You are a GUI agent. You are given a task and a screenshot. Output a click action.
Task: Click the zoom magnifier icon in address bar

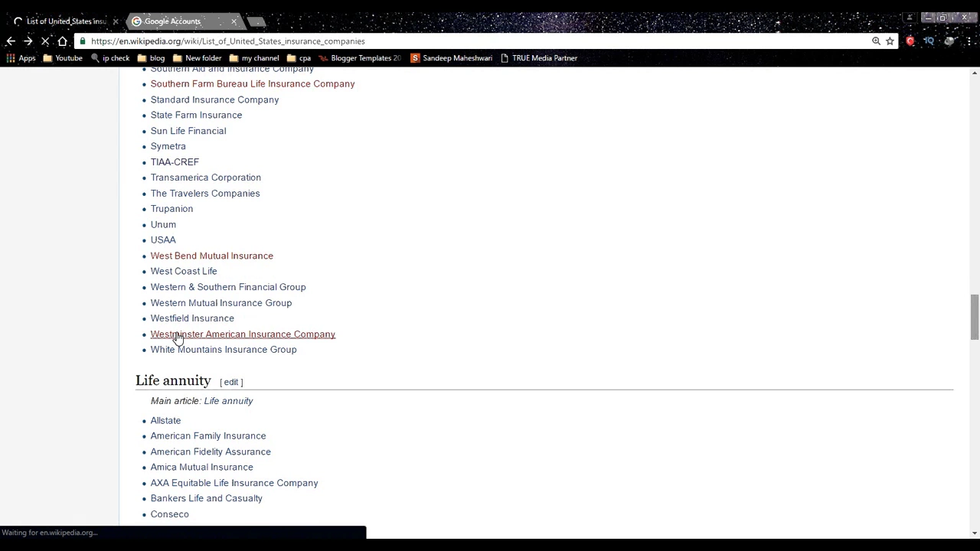click(876, 41)
